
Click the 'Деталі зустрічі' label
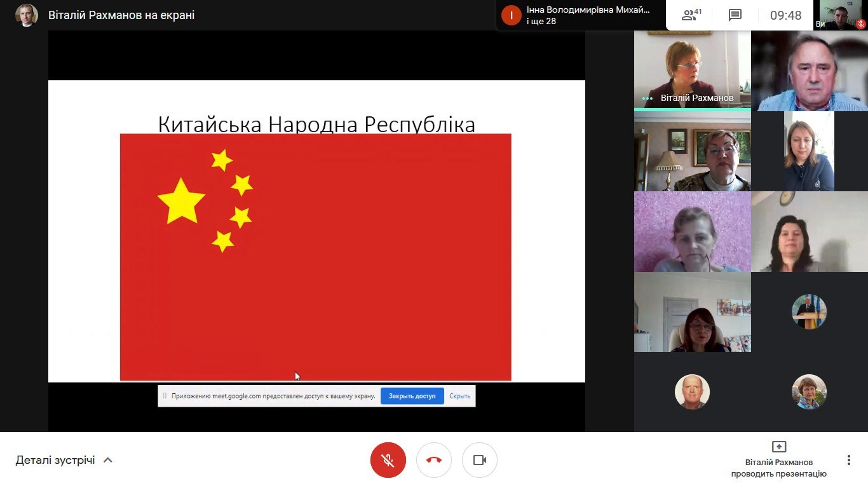tap(55, 460)
